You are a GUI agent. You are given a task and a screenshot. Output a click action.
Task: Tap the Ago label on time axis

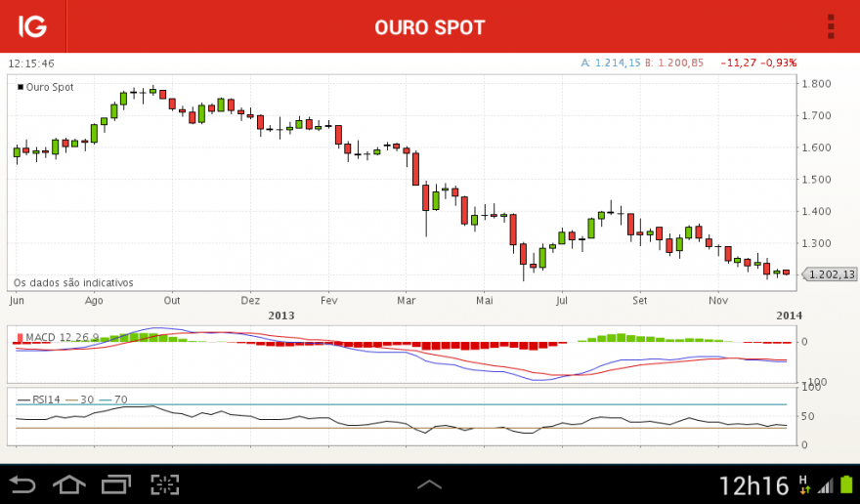pyautogui.click(x=94, y=301)
